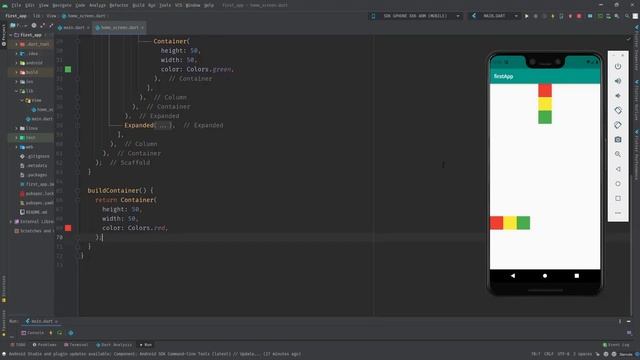640x360 pixels.
Task: Tap the Android back button in the phone nav bar
Action: pos(513,276)
